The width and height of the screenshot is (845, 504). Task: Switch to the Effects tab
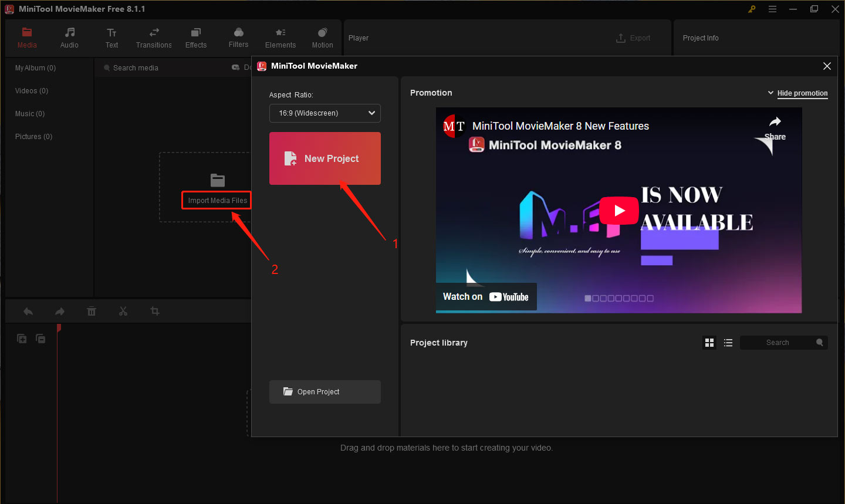pyautogui.click(x=196, y=38)
